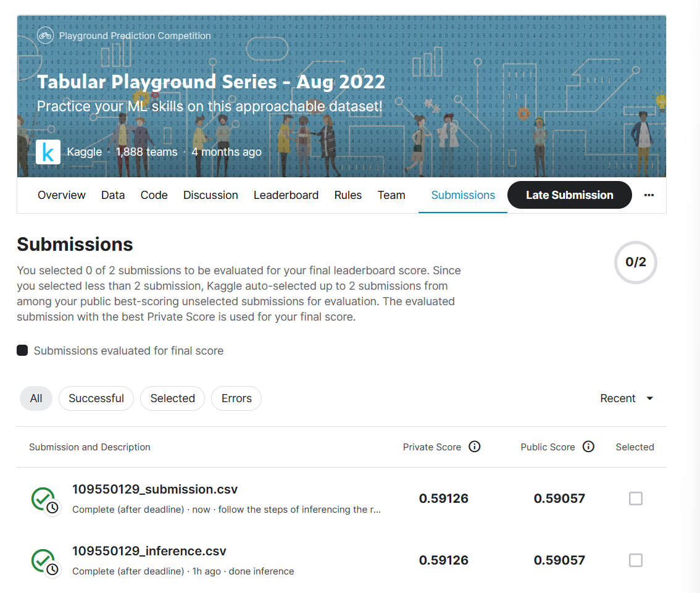The height and width of the screenshot is (593, 700).
Task: Open 109550129_submission.csv submission
Action: (155, 489)
